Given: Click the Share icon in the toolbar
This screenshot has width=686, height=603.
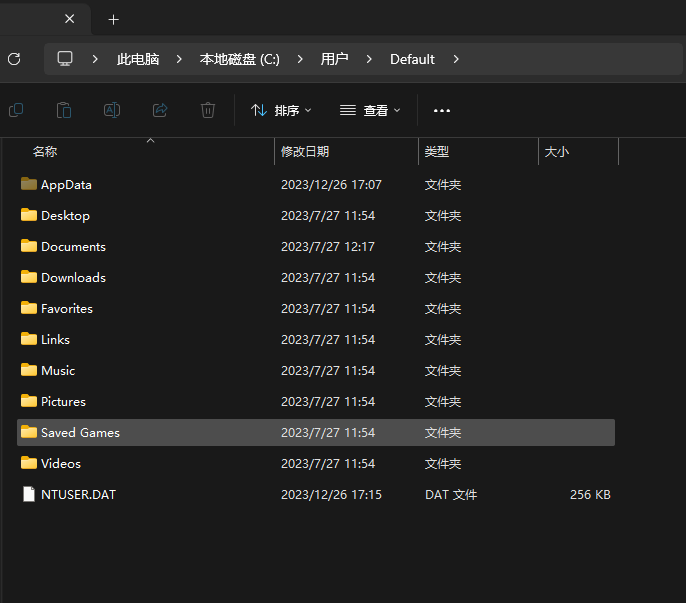Looking at the screenshot, I should click(160, 110).
